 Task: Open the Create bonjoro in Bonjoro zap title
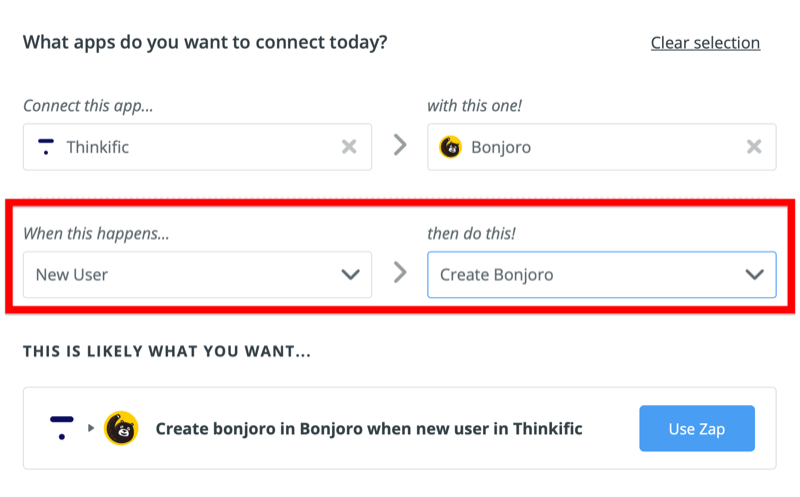(x=369, y=429)
